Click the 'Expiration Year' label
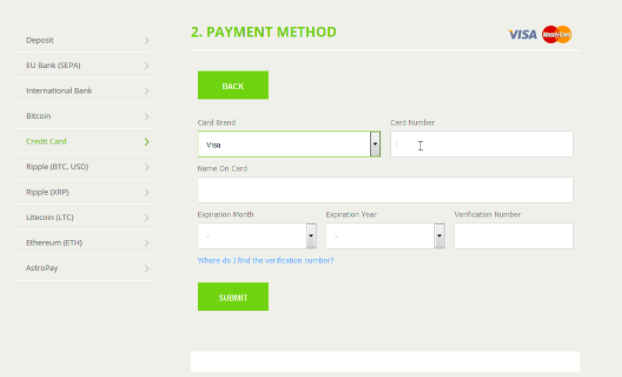The height and width of the screenshot is (377, 622). point(351,215)
